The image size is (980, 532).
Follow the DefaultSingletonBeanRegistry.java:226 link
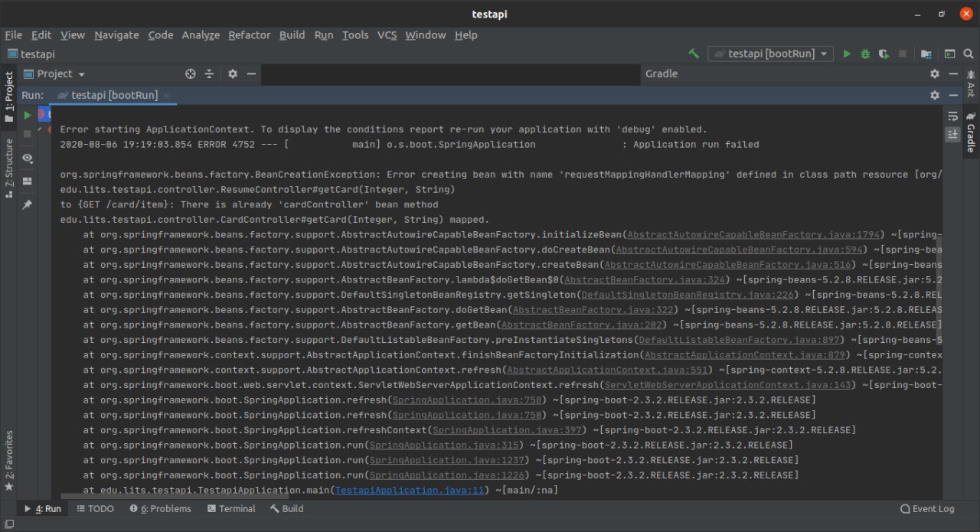pyautogui.click(x=689, y=295)
